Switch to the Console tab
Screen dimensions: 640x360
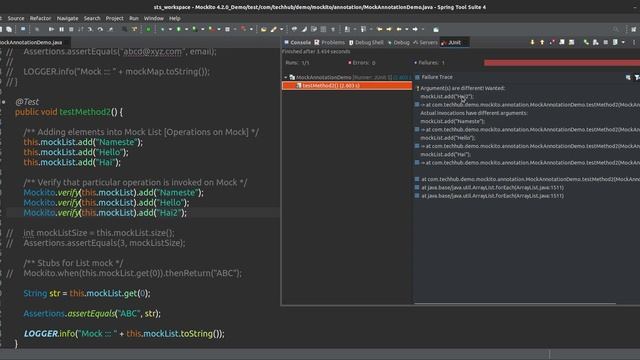pyautogui.click(x=298, y=42)
